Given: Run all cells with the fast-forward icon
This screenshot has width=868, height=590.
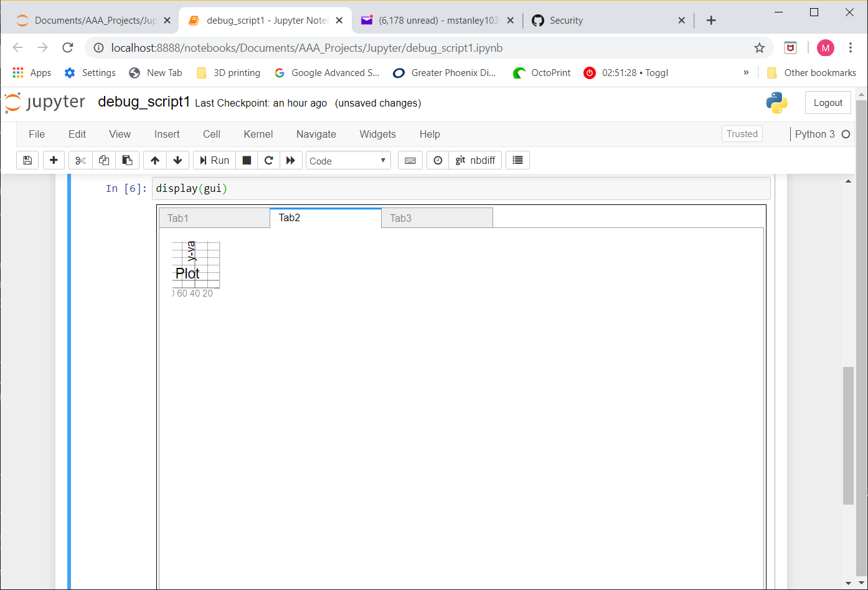Looking at the screenshot, I should 291,160.
